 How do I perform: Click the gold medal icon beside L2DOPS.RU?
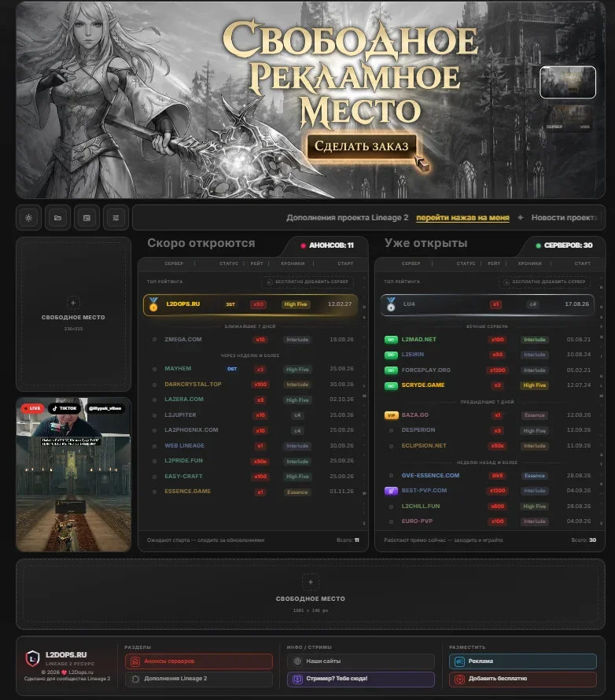(x=153, y=304)
